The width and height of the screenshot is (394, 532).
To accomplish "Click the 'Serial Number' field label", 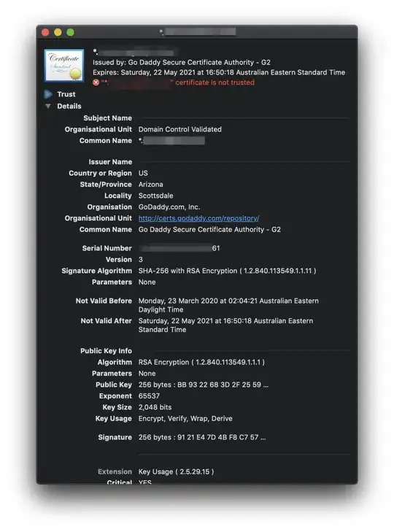I will click(107, 248).
